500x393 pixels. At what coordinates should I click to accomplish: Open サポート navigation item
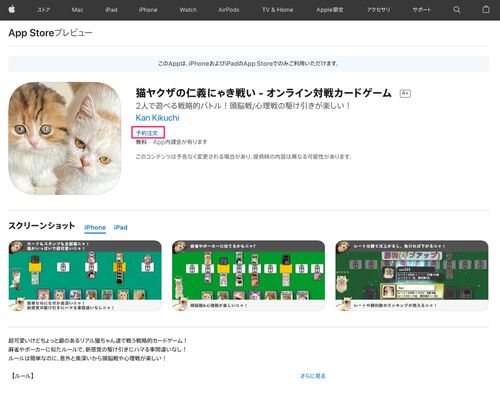click(x=422, y=10)
